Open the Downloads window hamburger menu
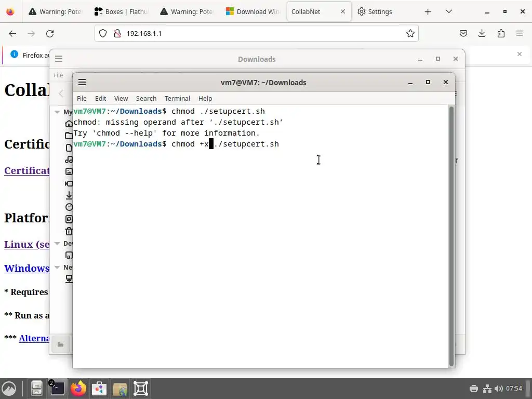Viewport: 532px width, 399px height. point(59,59)
